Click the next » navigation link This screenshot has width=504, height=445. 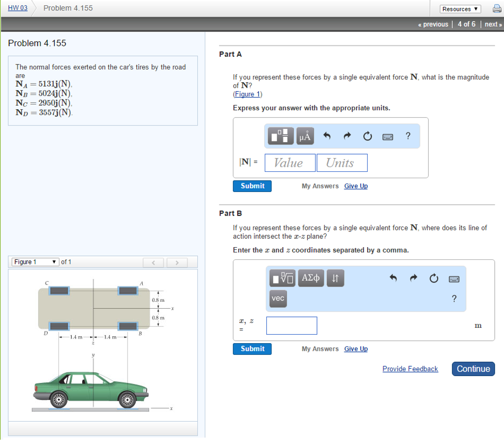pos(493,24)
